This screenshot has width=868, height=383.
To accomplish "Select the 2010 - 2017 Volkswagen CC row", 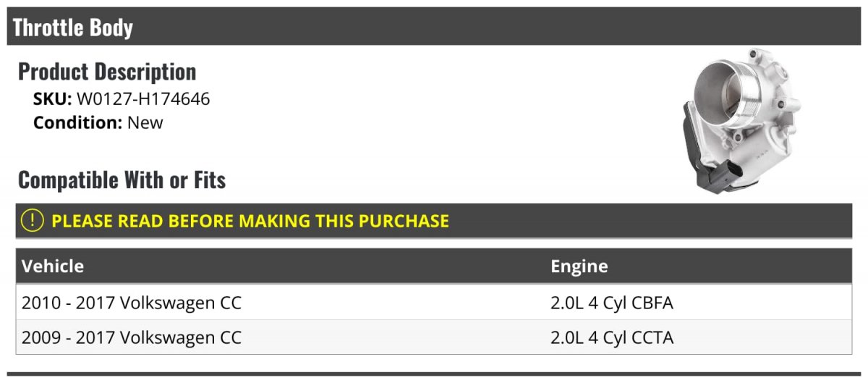I will click(434, 303).
